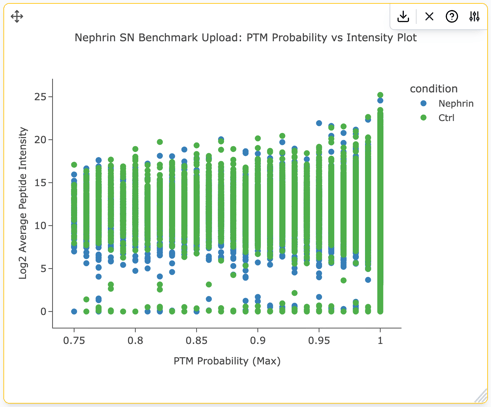This screenshot has width=491, height=407.
Task: Click the 'PTM Probability (Max)' axis label
Action: click(x=227, y=361)
